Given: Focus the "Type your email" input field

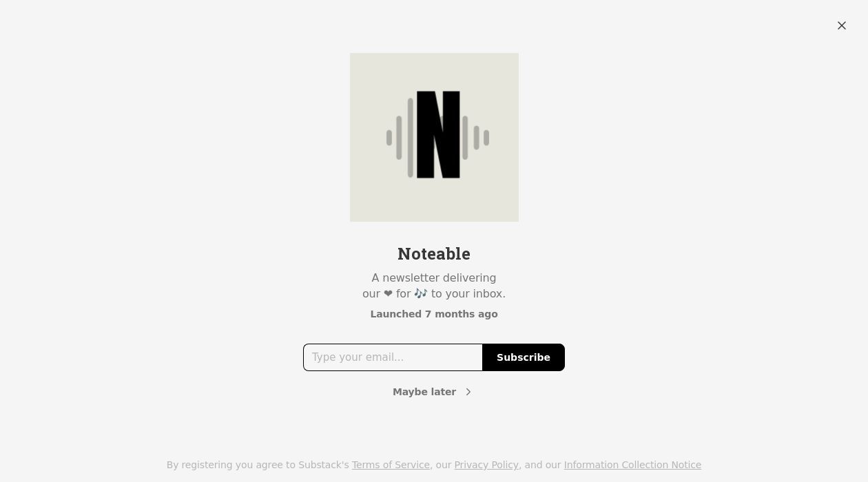Looking at the screenshot, I should pyautogui.click(x=393, y=357).
